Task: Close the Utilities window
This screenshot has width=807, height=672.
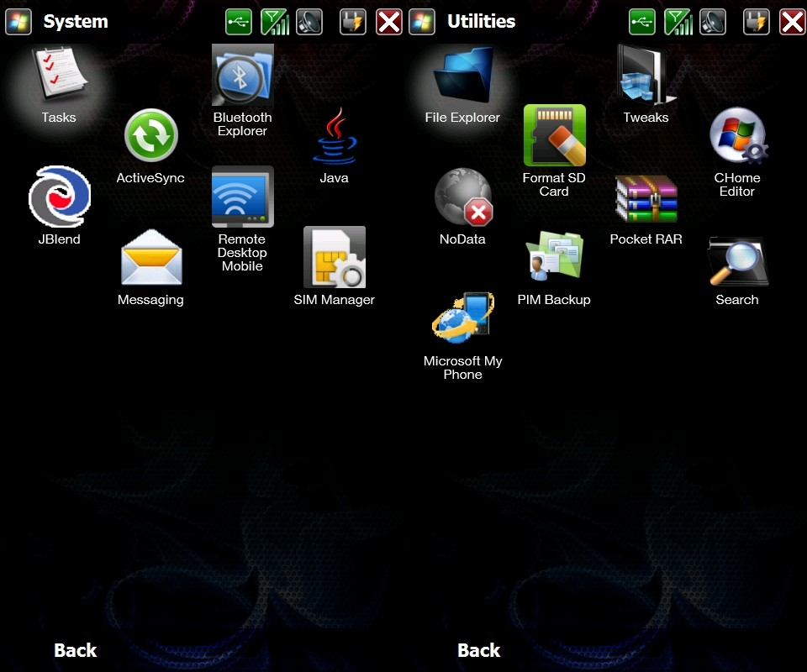Action: tap(793, 22)
